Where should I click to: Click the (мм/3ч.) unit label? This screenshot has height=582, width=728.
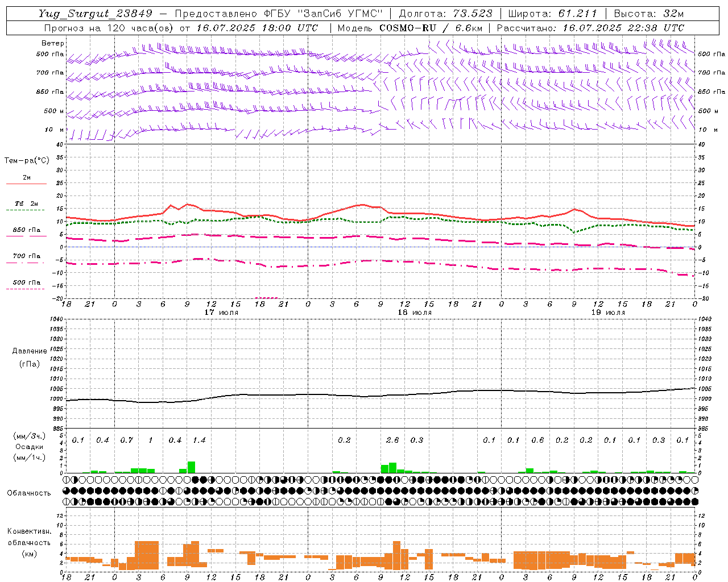coord(28,436)
